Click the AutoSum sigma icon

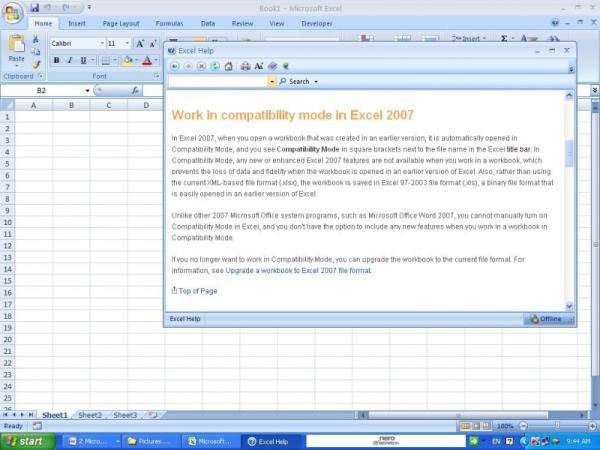504,38
